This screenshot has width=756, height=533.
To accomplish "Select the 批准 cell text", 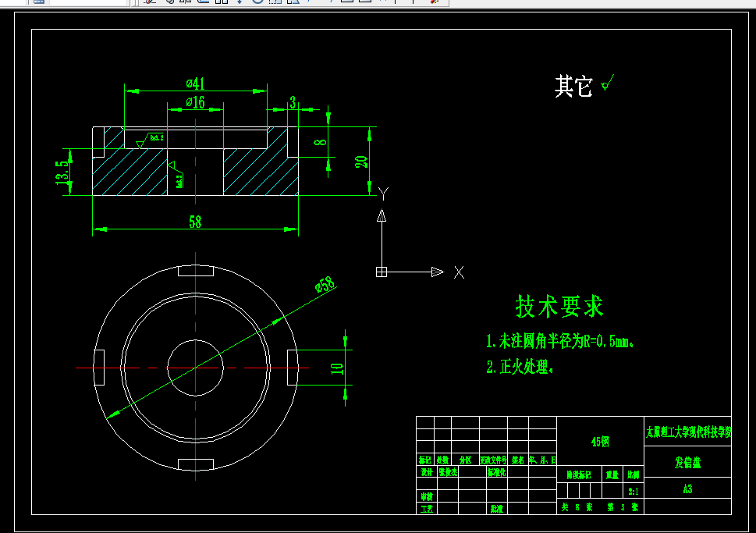I will 497,509.
